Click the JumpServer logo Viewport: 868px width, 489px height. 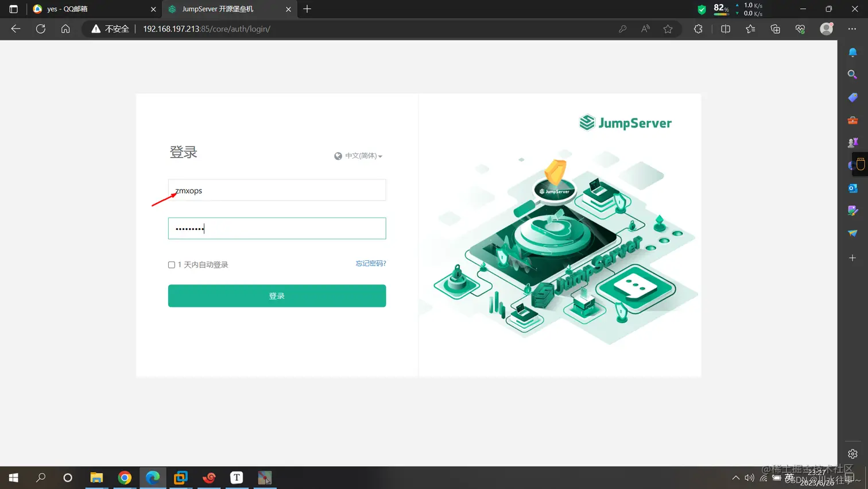(626, 123)
